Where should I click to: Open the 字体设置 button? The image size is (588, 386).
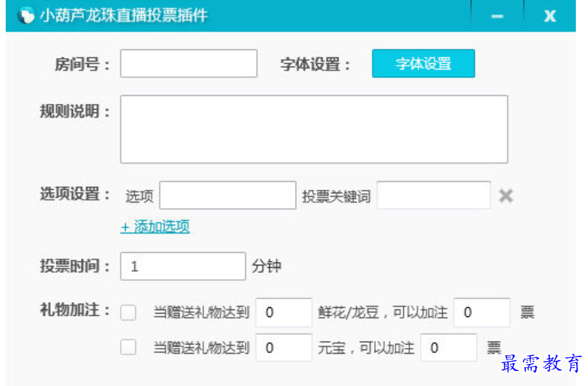point(423,64)
